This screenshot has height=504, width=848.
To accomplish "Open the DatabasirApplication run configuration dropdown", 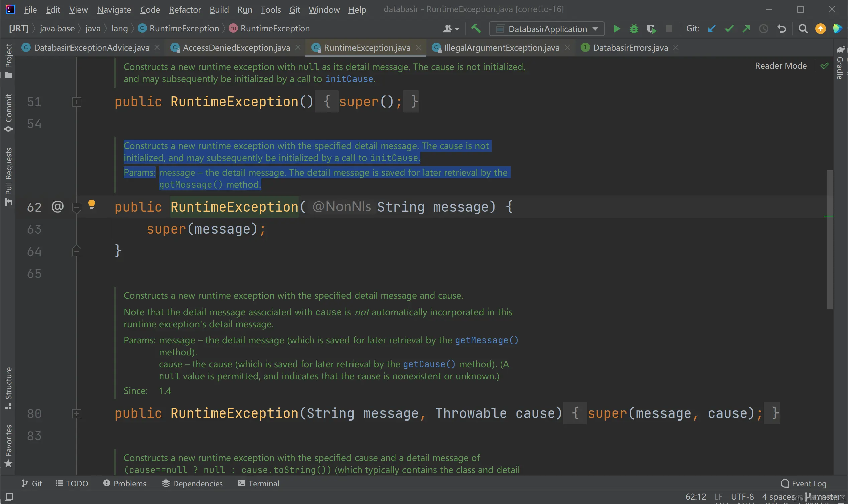I will pos(547,29).
